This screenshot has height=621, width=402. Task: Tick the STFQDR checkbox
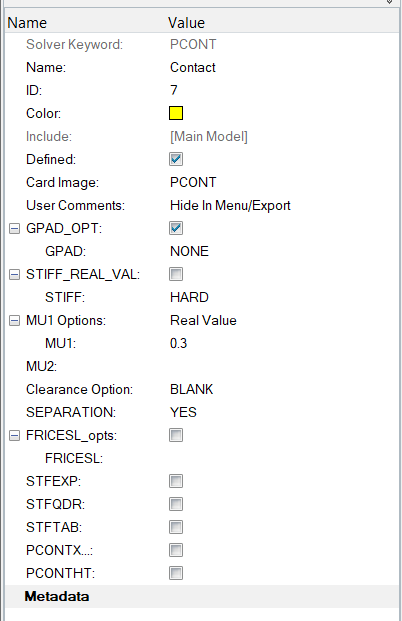[176, 504]
